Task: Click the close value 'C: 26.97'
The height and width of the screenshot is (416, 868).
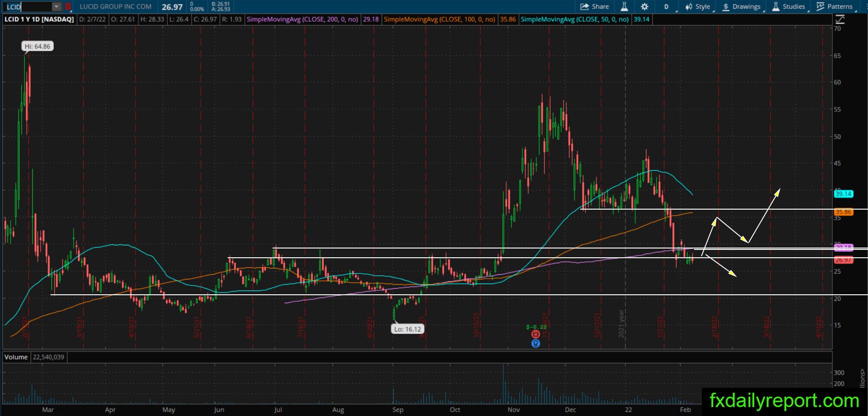Action: coord(205,19)
